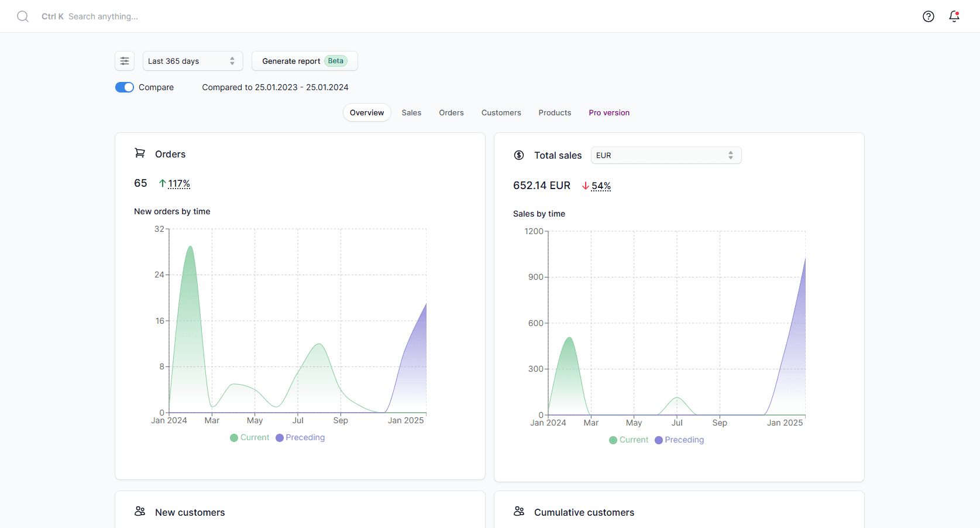
Task: Toggle Current series in Orders chart legend
Action: 250,437
